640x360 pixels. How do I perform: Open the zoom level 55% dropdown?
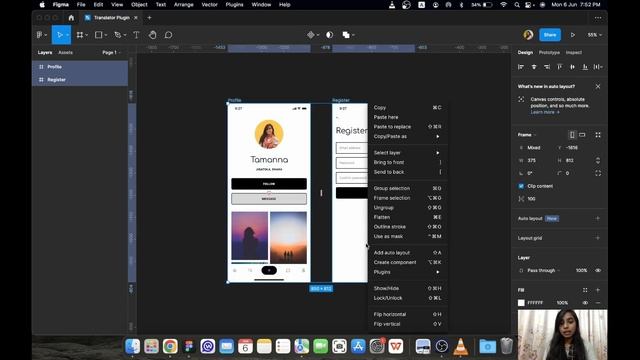point(594,35)
